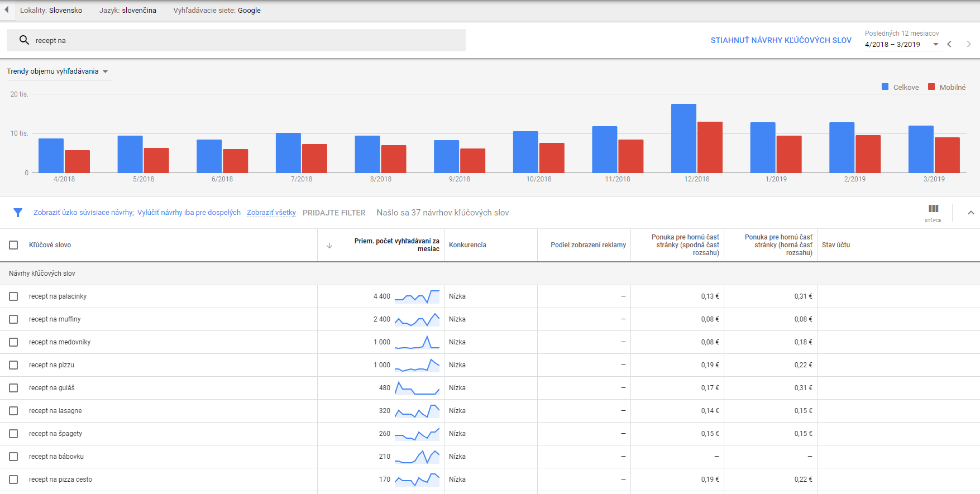Screen dimensions: 980x494
Task: Check the recept na medovníky row
Action: click(x=13, y=342)
